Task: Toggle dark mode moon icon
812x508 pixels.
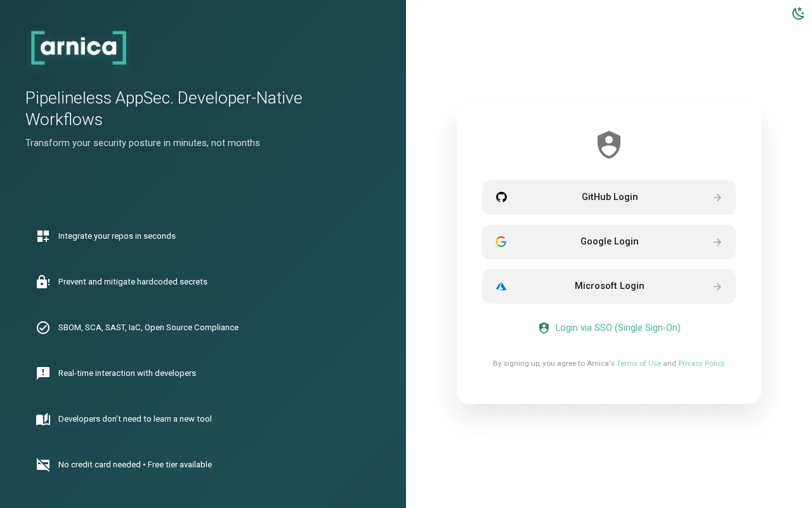Action: pyautogui.click(x=799, y=13)
